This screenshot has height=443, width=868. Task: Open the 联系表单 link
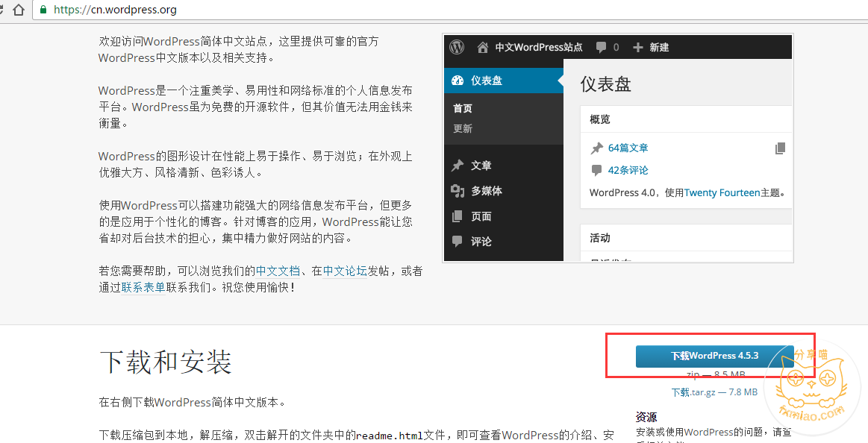coord(143,288)
